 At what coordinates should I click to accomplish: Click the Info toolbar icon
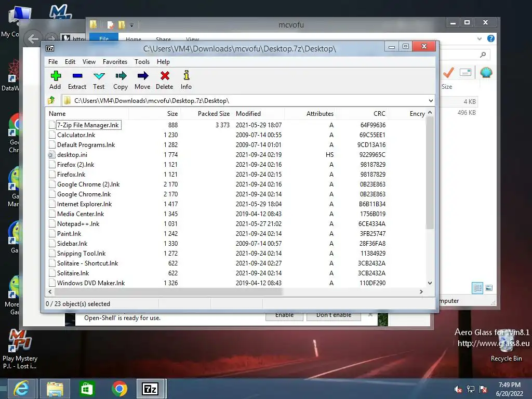pyautogui.click(x=187, y=75)
